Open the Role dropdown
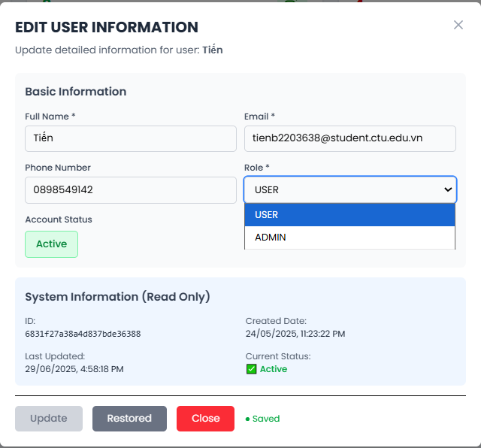481x448 pixels. 350,189
